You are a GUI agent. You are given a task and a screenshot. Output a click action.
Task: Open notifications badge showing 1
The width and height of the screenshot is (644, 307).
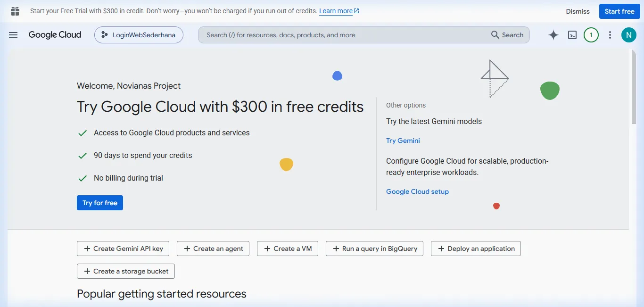coord(591,35)
